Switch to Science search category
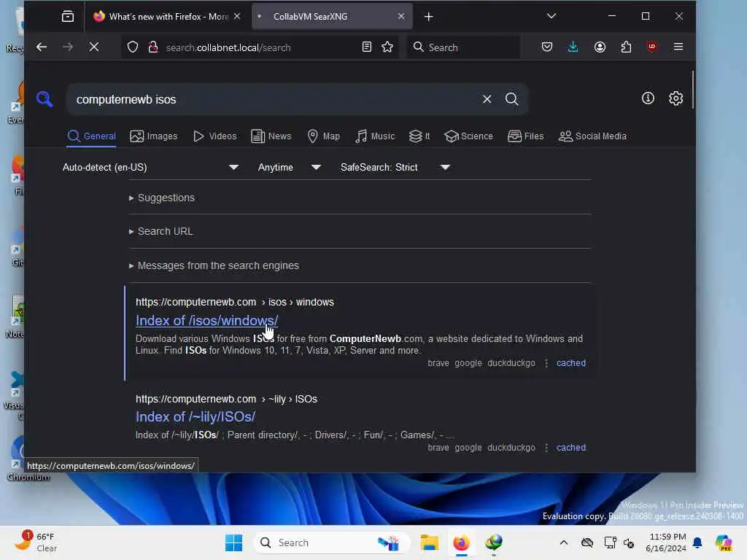The width and height of the screenshot is (747, 560). coord(468,136)
